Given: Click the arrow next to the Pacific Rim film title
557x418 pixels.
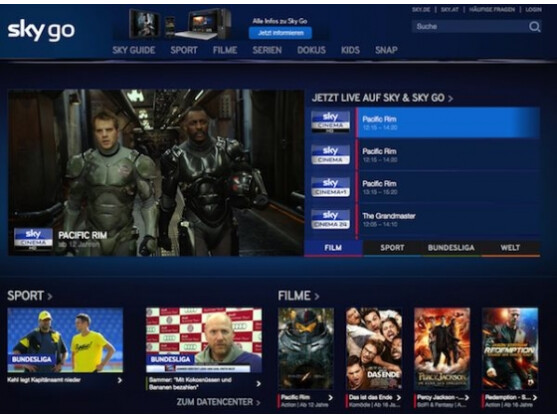Looking at the screenshot, I should [330, 397].
